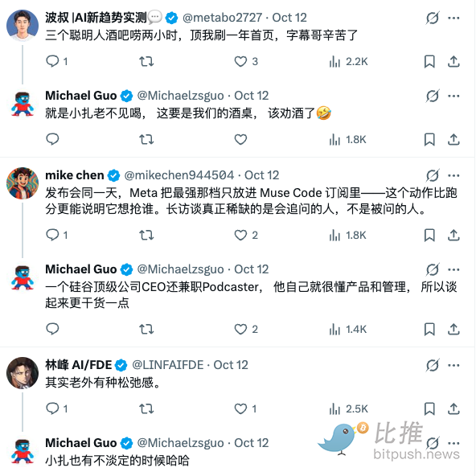Screen dimensions: 476x476
Task: Like the 波叔 tweet with 3 likes
Action: click(245, 62)
